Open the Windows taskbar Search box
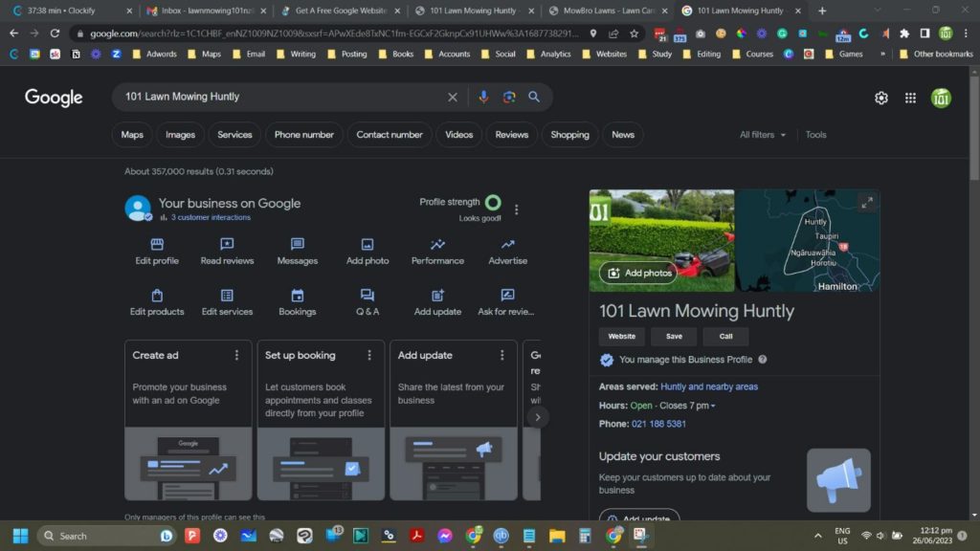This screenshot has width=980, height=551. (x=105, y=536)
